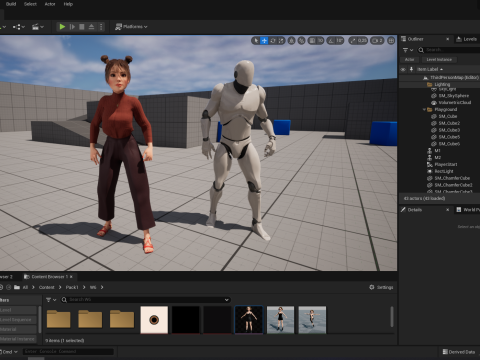Click the Skip/Advance frame button

[x=72, y=27]
